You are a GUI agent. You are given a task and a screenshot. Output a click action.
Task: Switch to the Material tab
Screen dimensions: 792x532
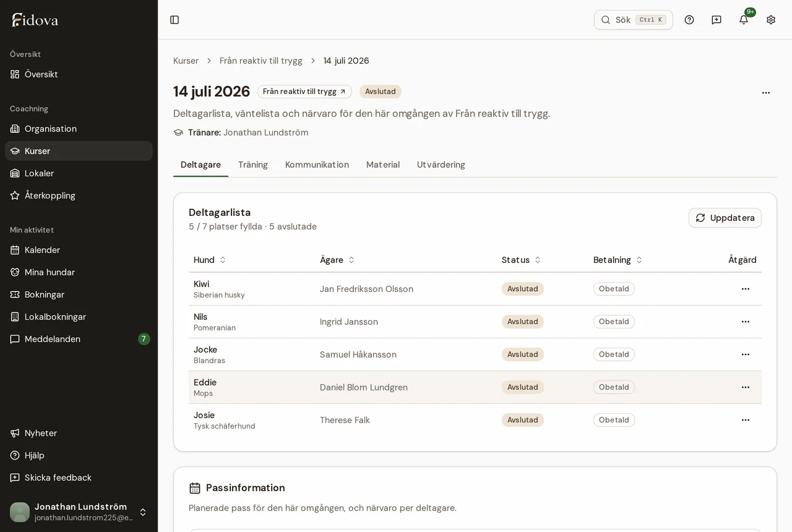(x=383, y=165)
